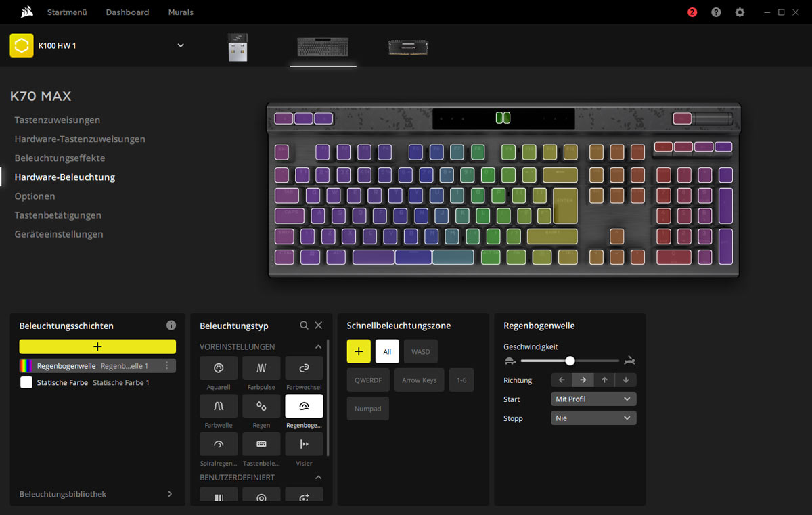
Task: Toggle the WASD lighting zone
Action: (x=421, y=352)
